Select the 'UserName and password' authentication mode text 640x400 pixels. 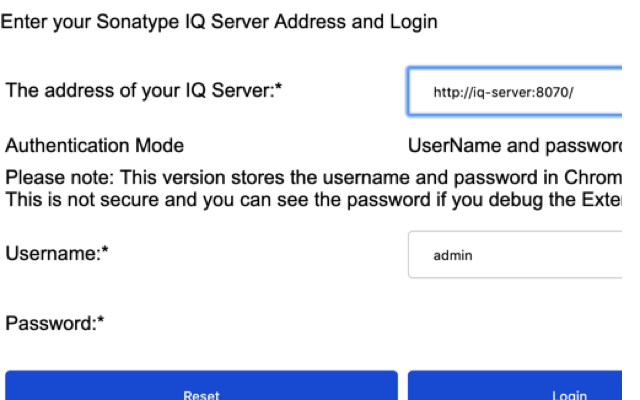click(x=515, y=146)
